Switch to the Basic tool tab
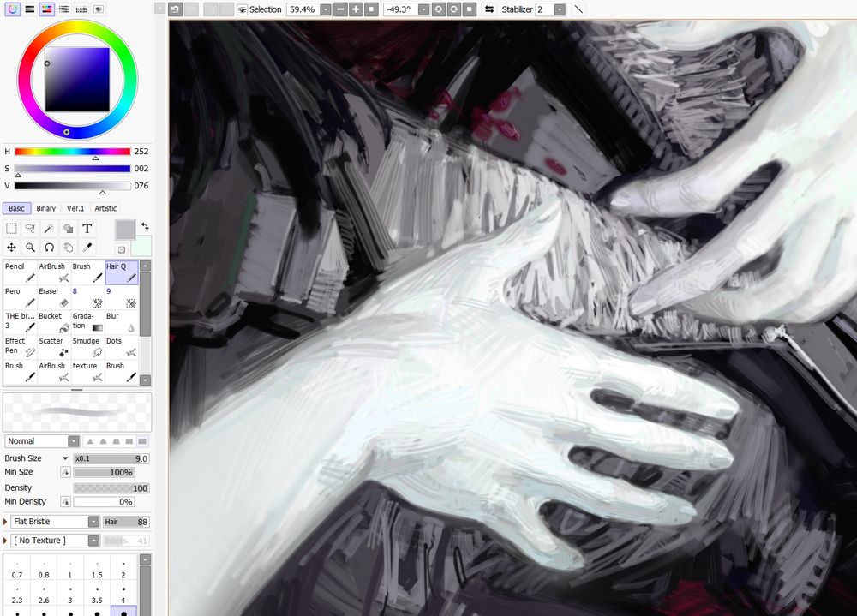Viewport: 857px width, 616px height. (16, 208)
